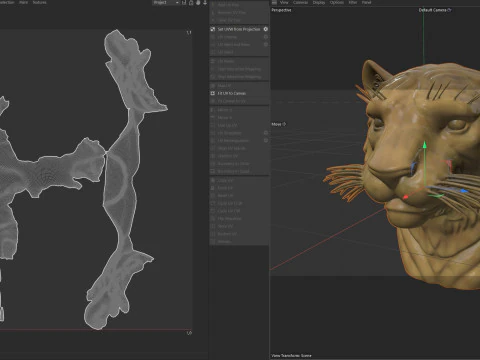Click the UV Peeler icon

tap(213, 61)
